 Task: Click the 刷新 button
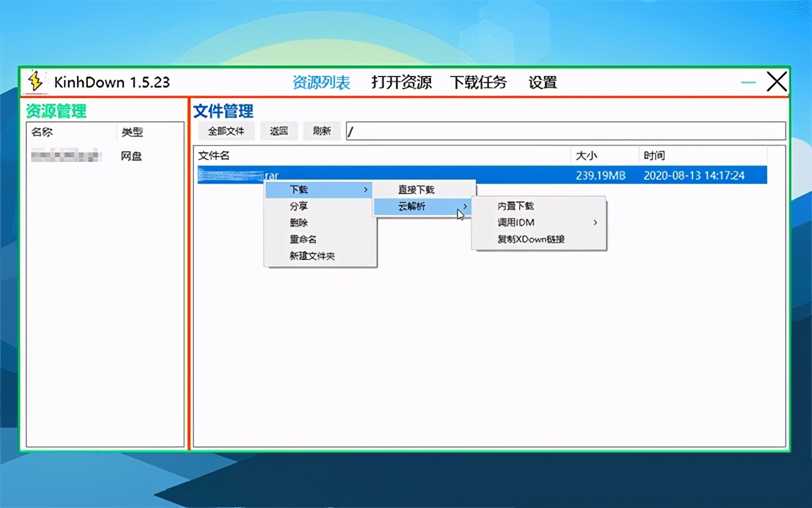click(322, 131)
